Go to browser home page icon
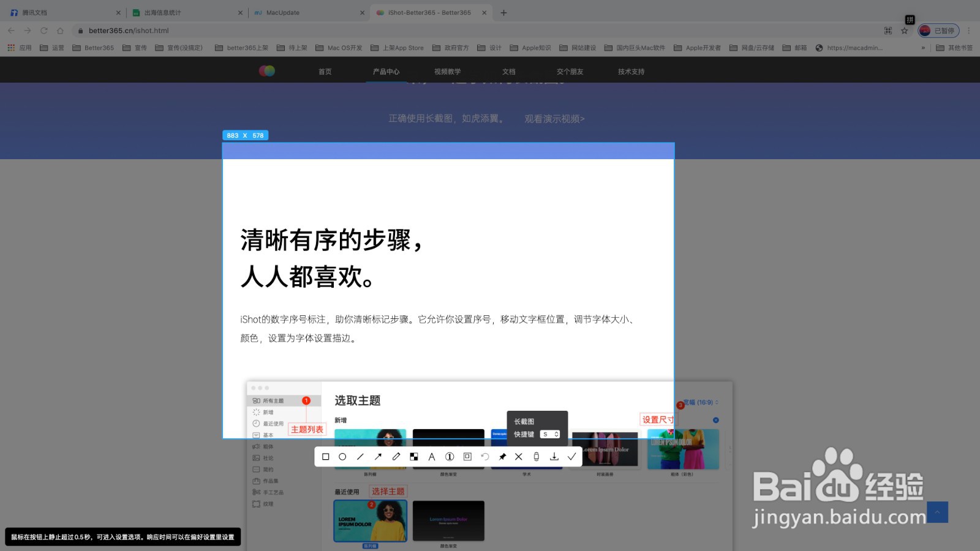Viewport: 980px width, 551px height. 60,31
